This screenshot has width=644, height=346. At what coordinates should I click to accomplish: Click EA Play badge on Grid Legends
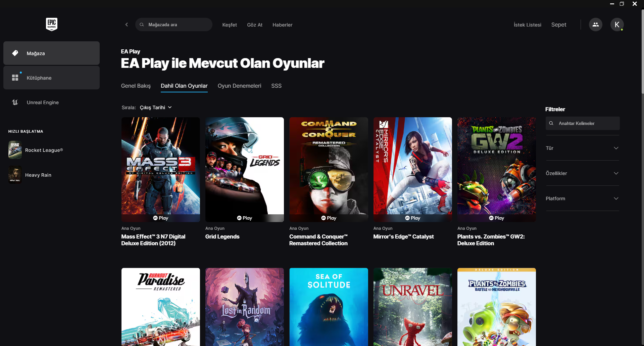point(245,218)
